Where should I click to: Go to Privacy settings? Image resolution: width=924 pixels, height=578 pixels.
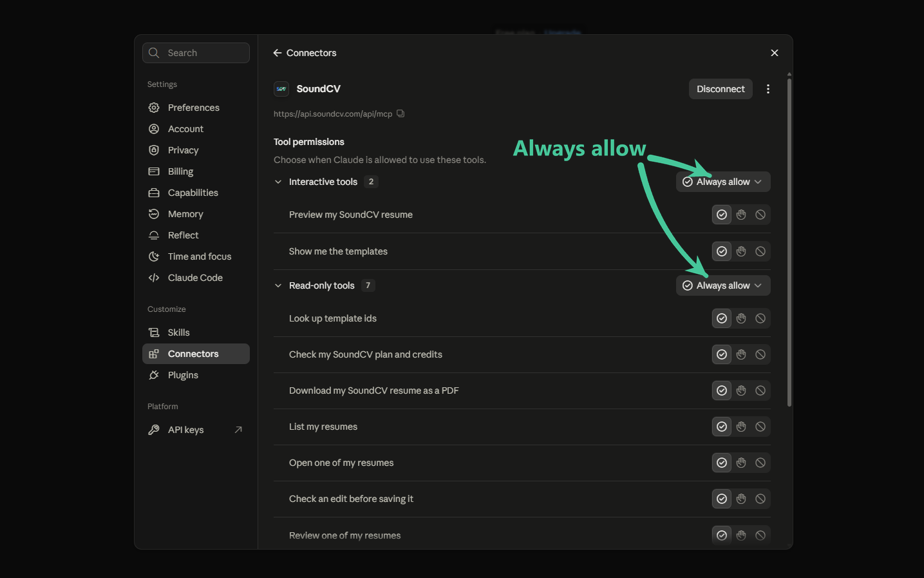point(196,150)
